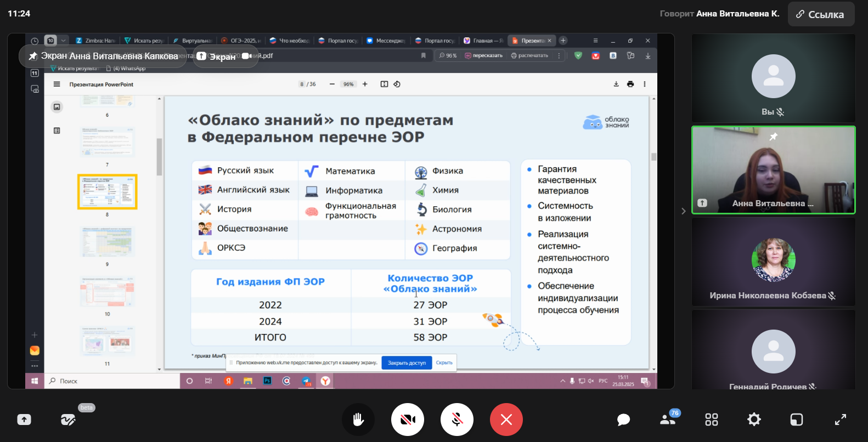Select Ирина Николаевна Кобзева tile
This screenshot has height=442, width=868.
click(x=773, y=262)
